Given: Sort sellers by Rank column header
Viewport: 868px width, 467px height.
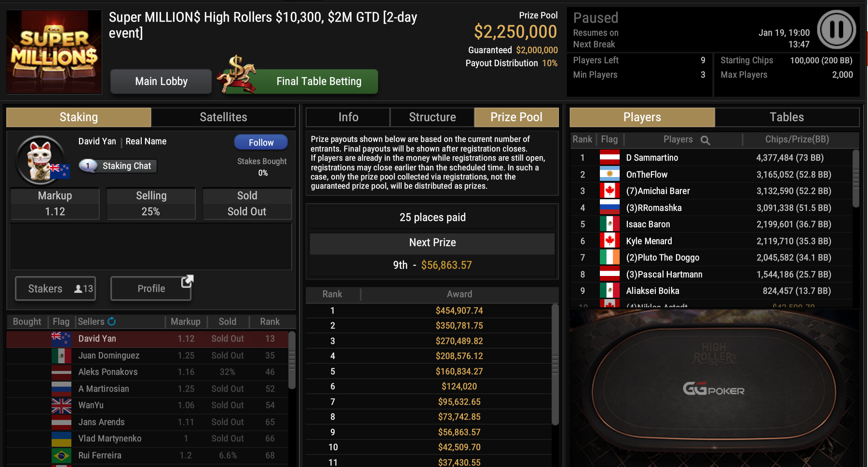Looking at the screenshot, I should coord(270,322).
